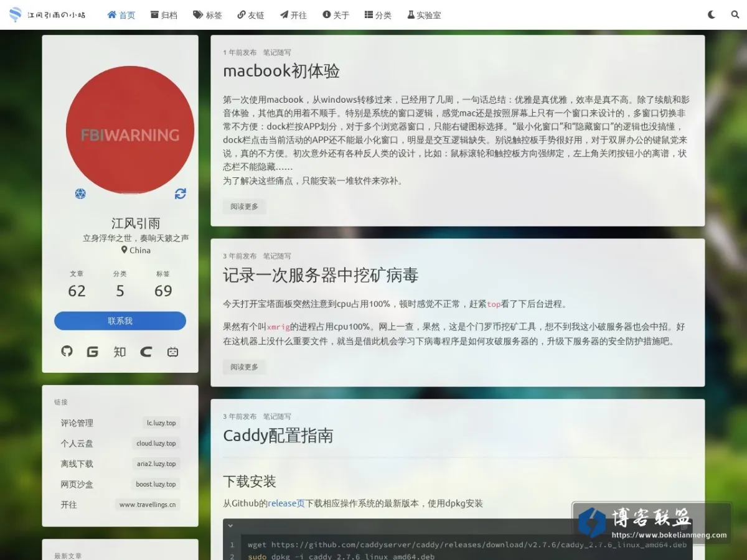
Task: Open the Caddy配置指南 post title
Action: click(x=278, y=436)
